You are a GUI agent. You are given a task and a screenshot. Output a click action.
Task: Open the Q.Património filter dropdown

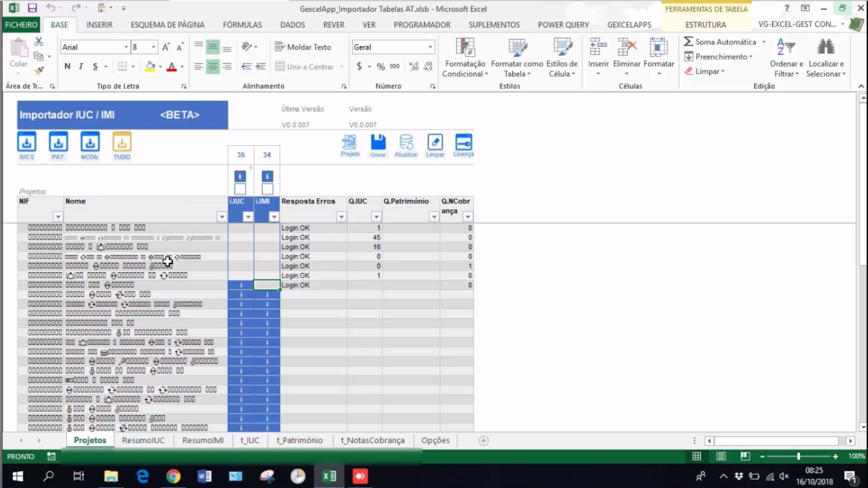pyautogui.click(x=434, y=217)
